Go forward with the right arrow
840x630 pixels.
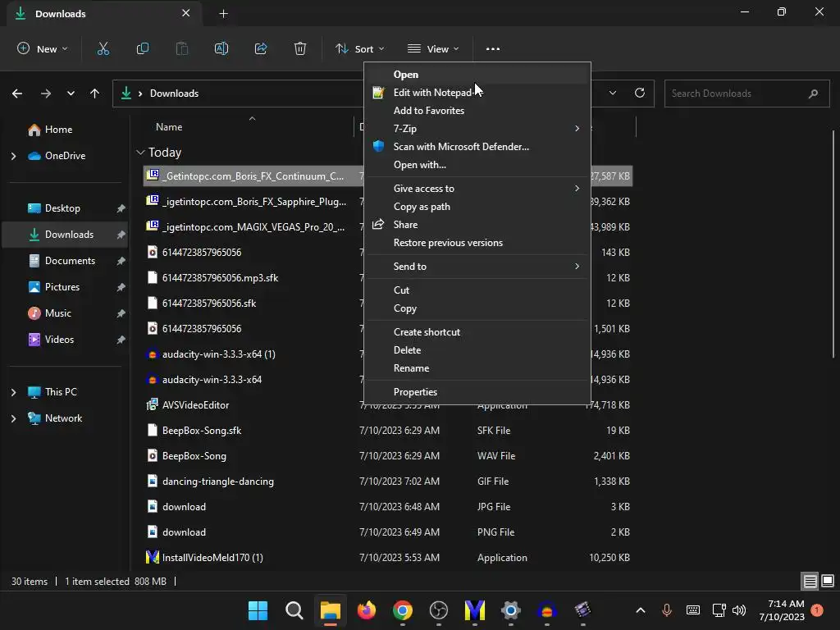(x=46, y=94)
